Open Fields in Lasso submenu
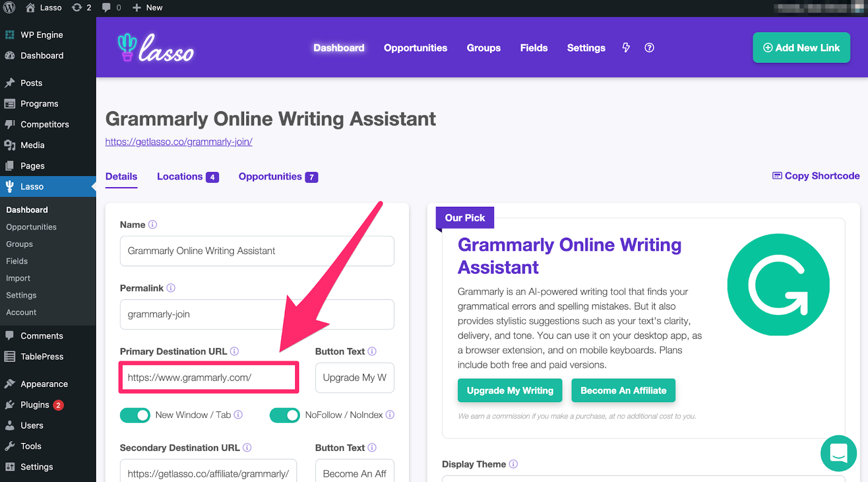Viewport: 868px width, 482px height. [x=17, y=261]
